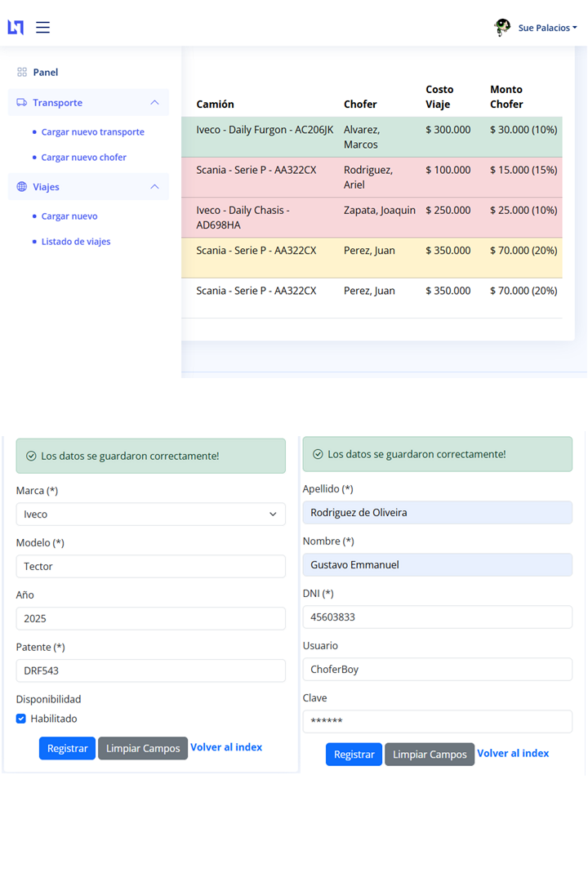This screenshot has width=588, height=873.
Task: Open the Marca dropdown showing Iveco
Action: pyautogui.click(x=150, y=514)
